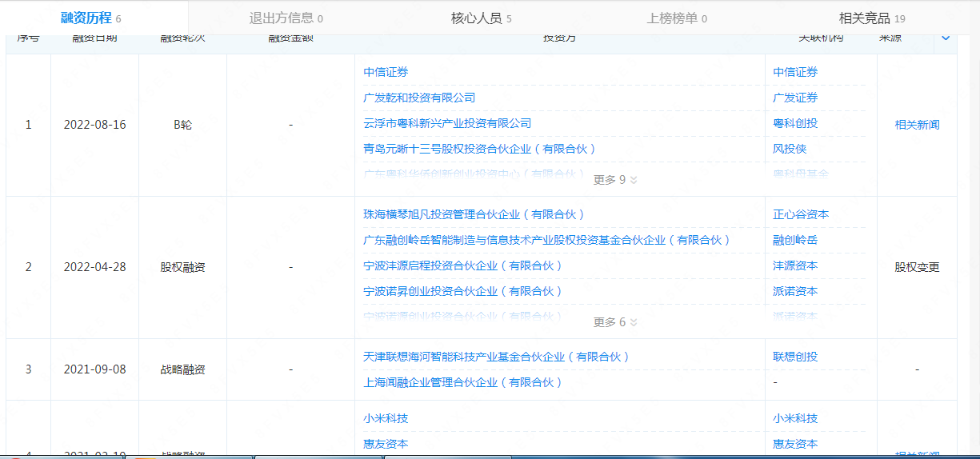Select the 股权变更 source cell
Screen dimensions: 980x459
917,267
